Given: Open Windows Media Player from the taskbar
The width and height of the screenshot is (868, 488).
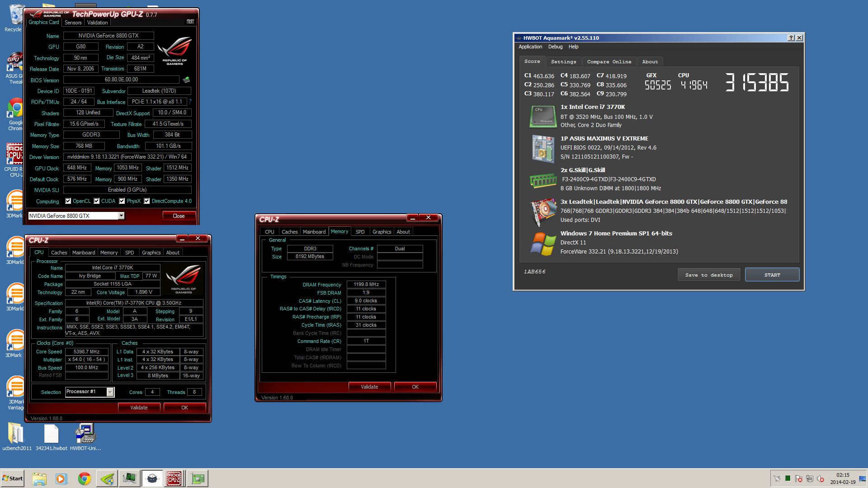Looking at the screenshot, I should tap(61, 479).
